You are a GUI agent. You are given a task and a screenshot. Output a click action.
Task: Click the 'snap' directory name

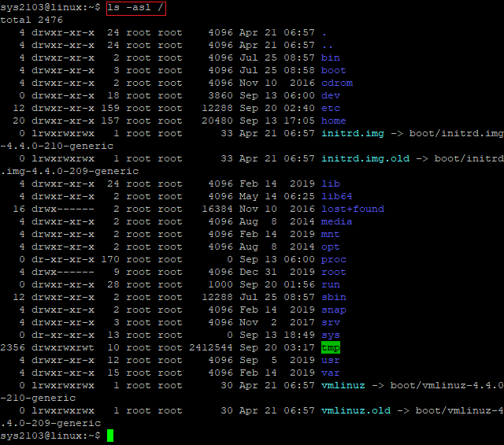pos(334,310)
